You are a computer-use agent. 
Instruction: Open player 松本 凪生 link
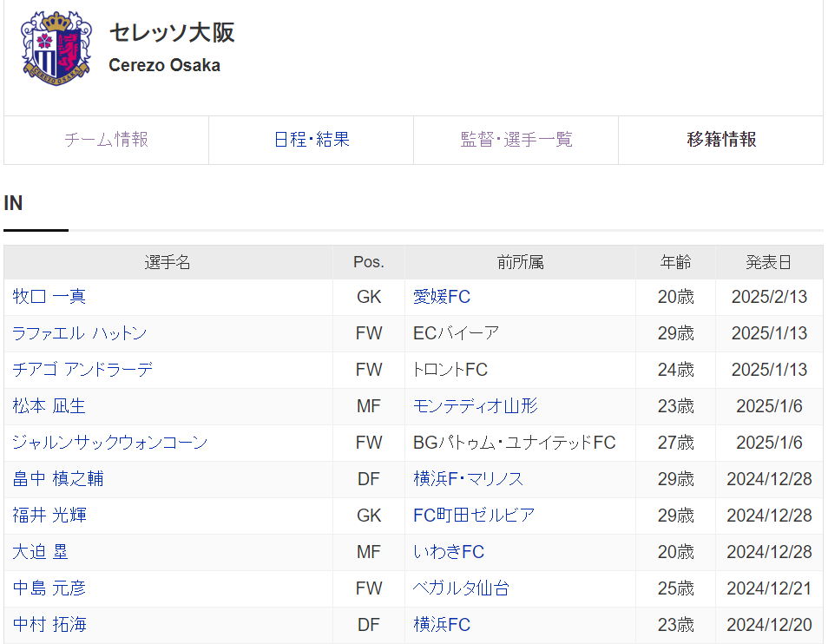point(49,406)
